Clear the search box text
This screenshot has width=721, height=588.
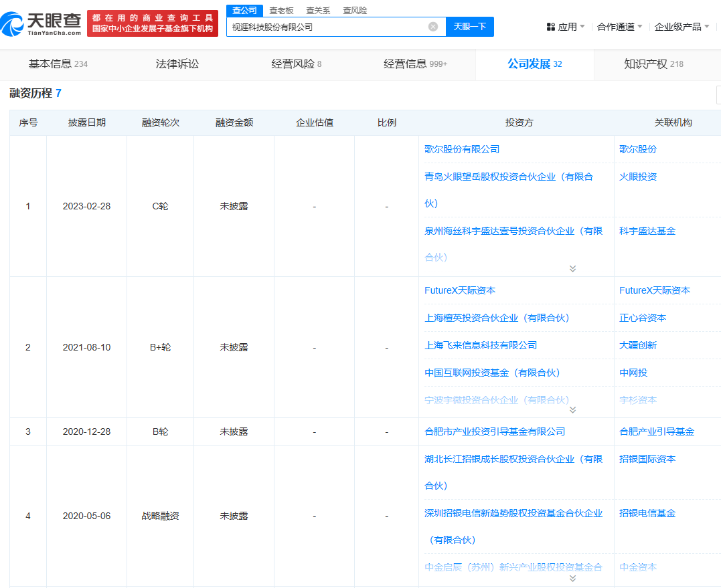pyautogui.click(x=433, y=27)
